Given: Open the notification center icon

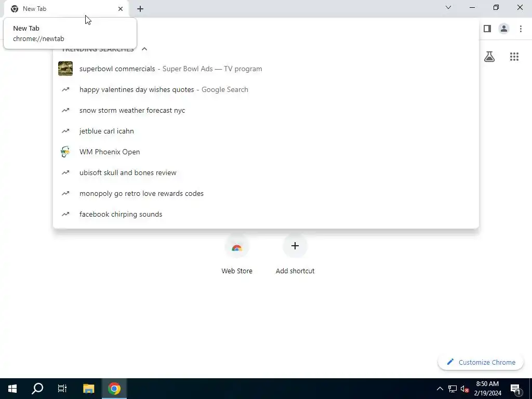Looking at the screenshot, I should pyautogui.click(x=516, y=389).
